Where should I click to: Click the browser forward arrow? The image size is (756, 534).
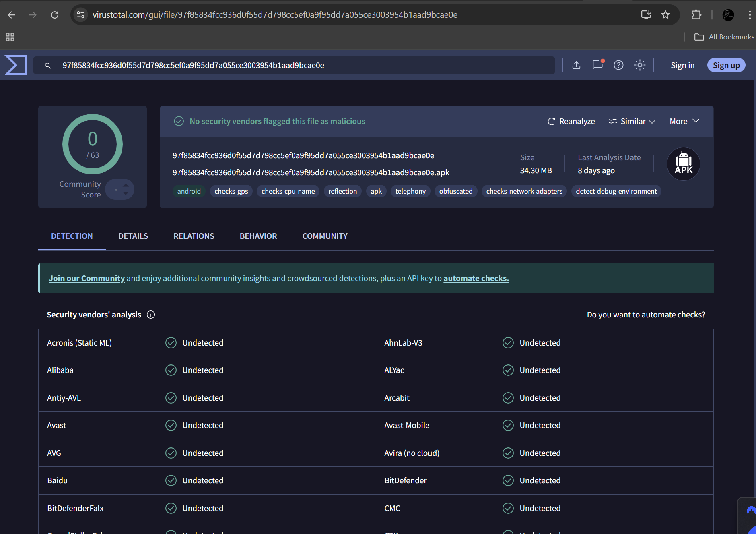click(x=33, y=15)
